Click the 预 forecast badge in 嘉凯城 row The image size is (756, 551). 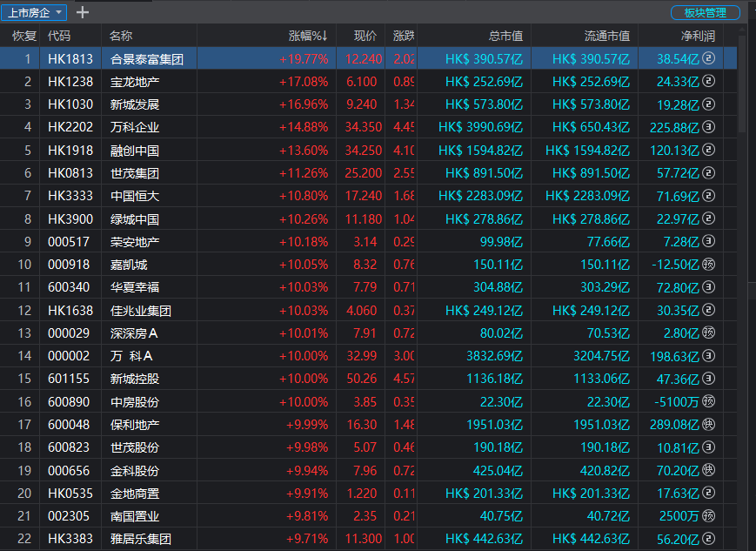pyautogui.click(x=708, y=264)
